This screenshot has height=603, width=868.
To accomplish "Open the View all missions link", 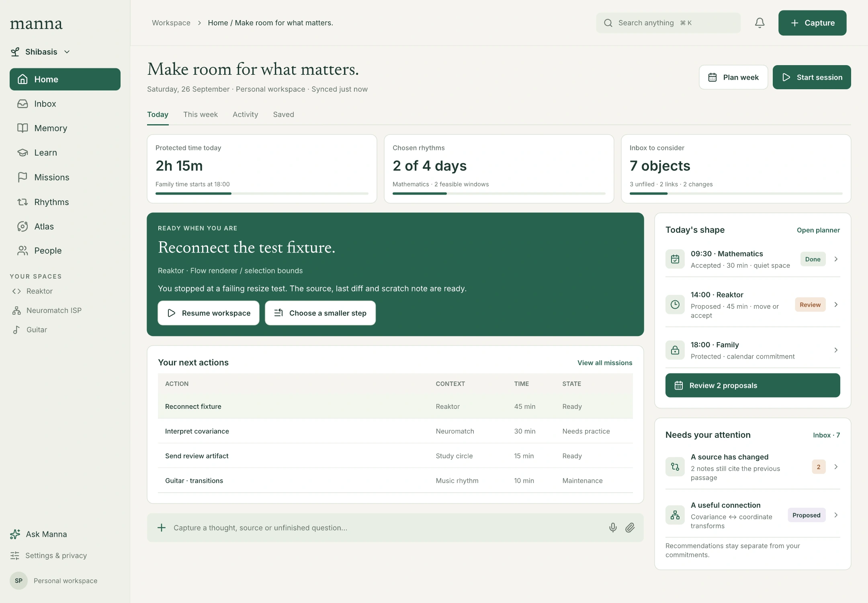I will point(605,363).
